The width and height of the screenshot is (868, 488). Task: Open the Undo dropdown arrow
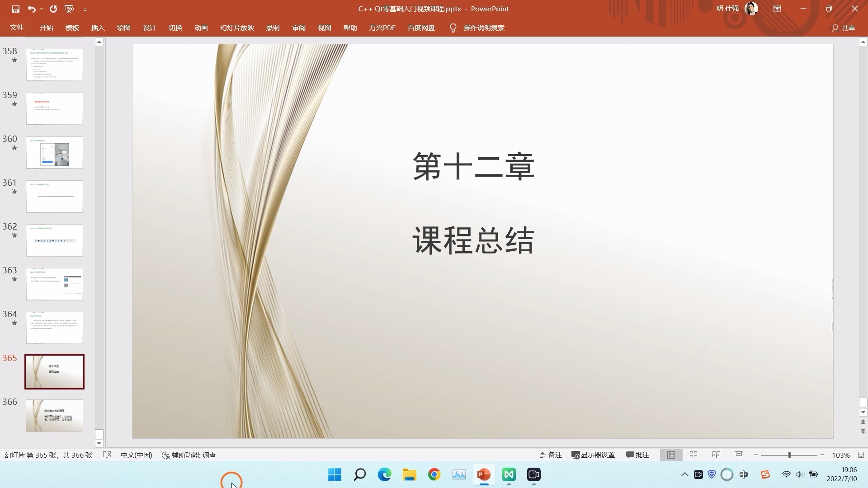click(42, 9)
